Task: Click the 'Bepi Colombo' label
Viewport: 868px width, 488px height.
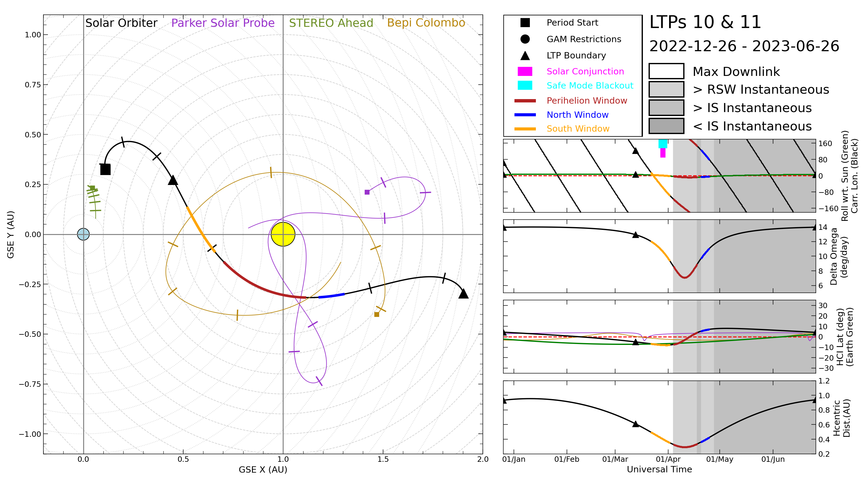Action: pos(426,23)
